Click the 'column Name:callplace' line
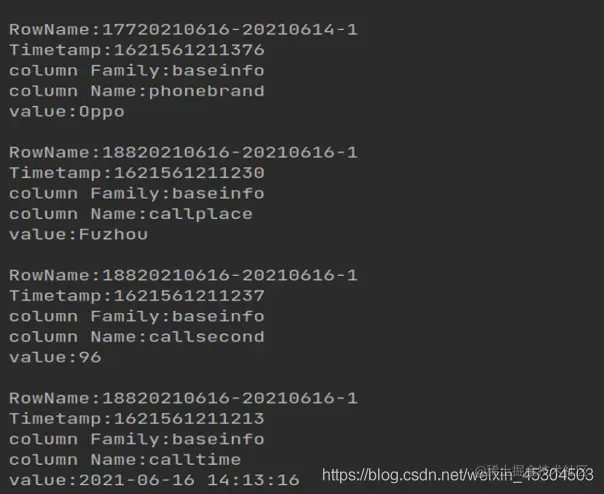Image resolution: width=604 pixels, height=494 pixels. point(131,214)
